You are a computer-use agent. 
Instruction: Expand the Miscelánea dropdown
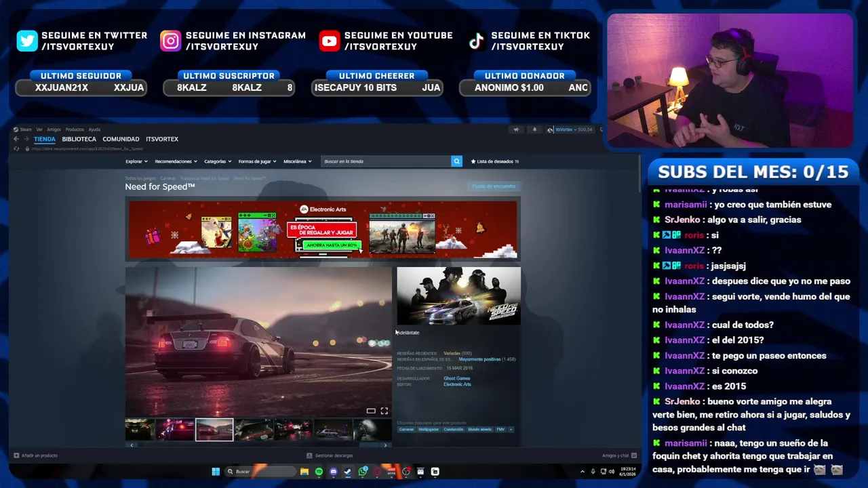pos(298,161)
